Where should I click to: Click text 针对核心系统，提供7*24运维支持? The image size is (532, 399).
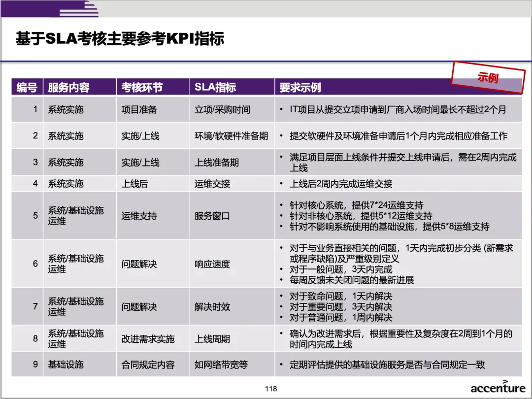(x=356, y=205)
